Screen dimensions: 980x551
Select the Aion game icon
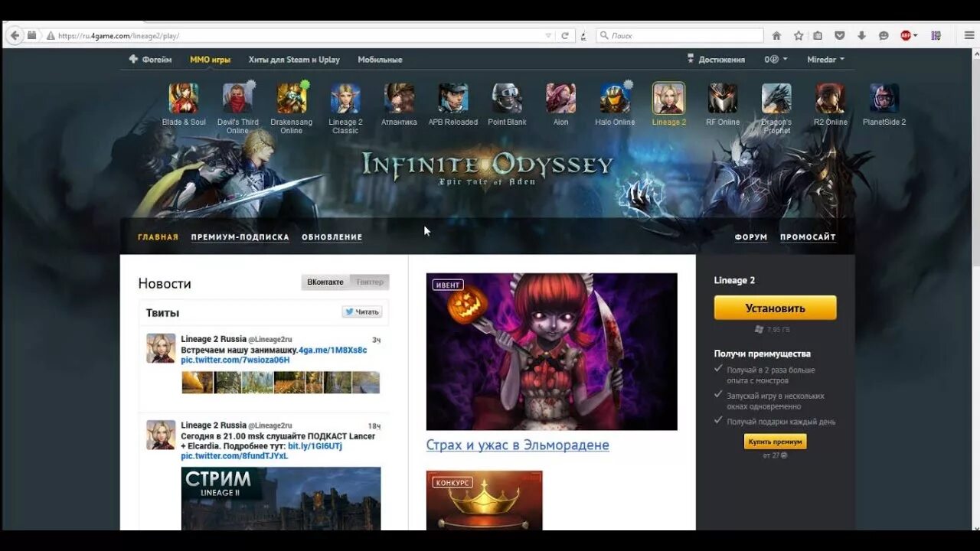click(x=561, y=99)
